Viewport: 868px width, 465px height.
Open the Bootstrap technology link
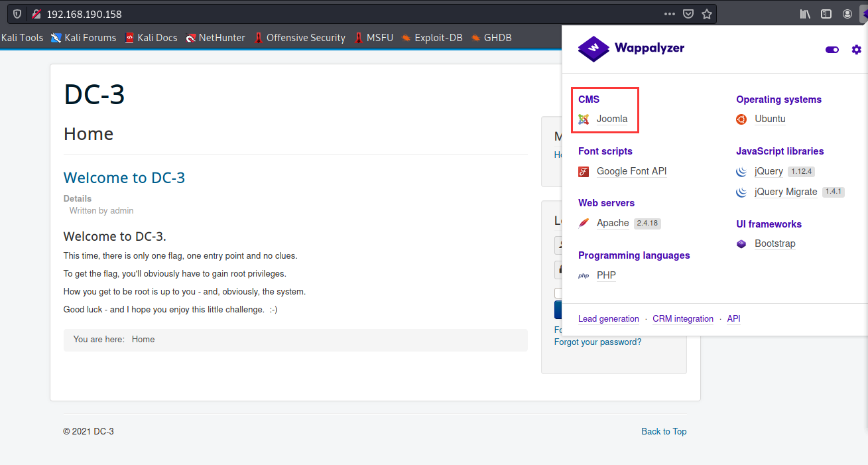[775, 243]
